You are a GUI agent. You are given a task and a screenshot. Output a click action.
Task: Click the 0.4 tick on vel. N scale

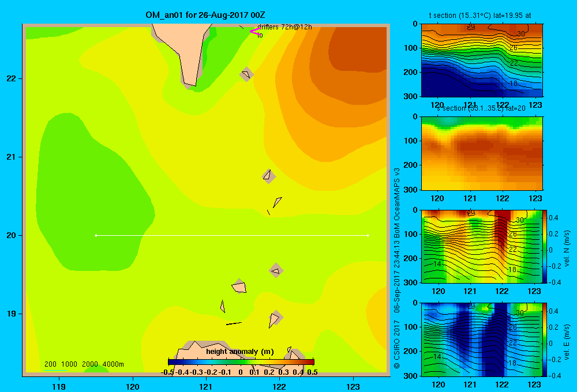pos(553,218)
